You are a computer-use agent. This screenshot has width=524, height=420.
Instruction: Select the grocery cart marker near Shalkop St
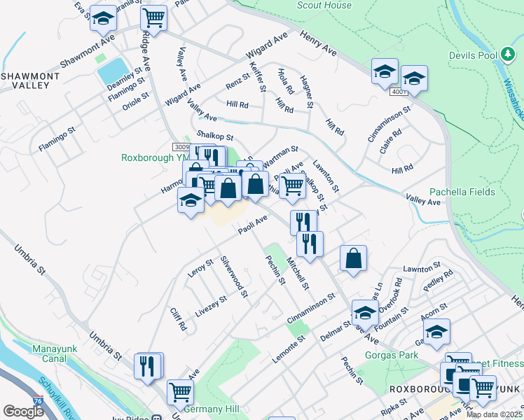(x=292, y=185)
